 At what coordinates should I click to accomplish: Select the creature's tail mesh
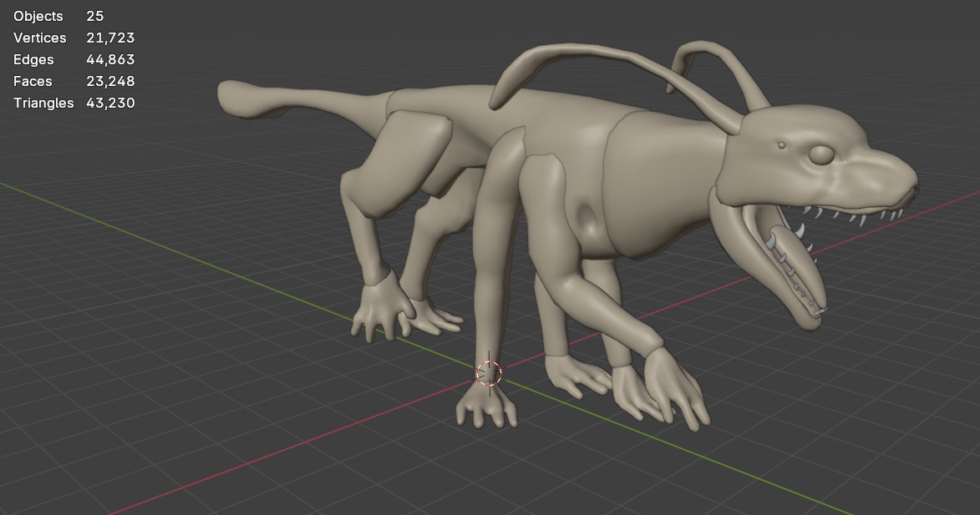(300, 103)
